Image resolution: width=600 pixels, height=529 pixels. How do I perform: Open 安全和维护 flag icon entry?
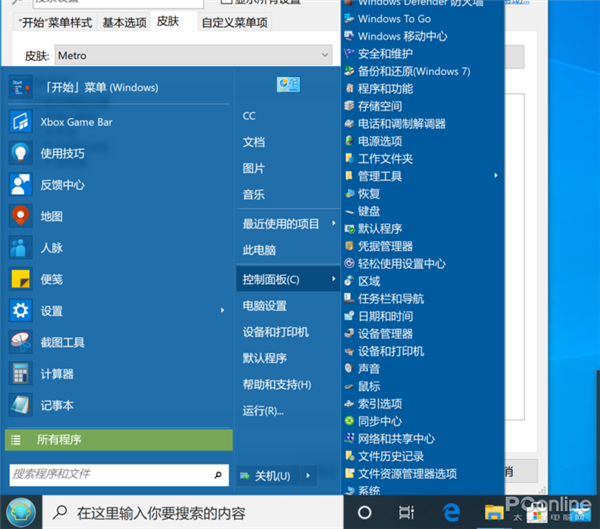click(x=349, y=53)
